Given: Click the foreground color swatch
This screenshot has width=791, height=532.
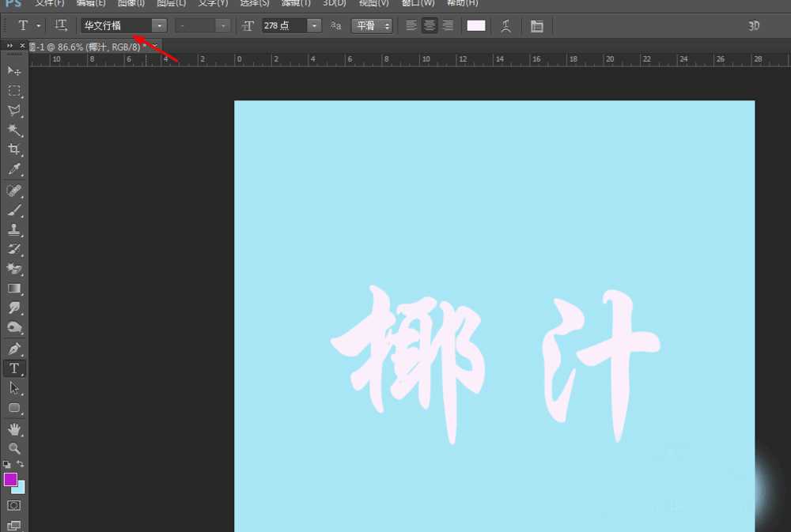Looking at the screenshot, I should (9, 481).
